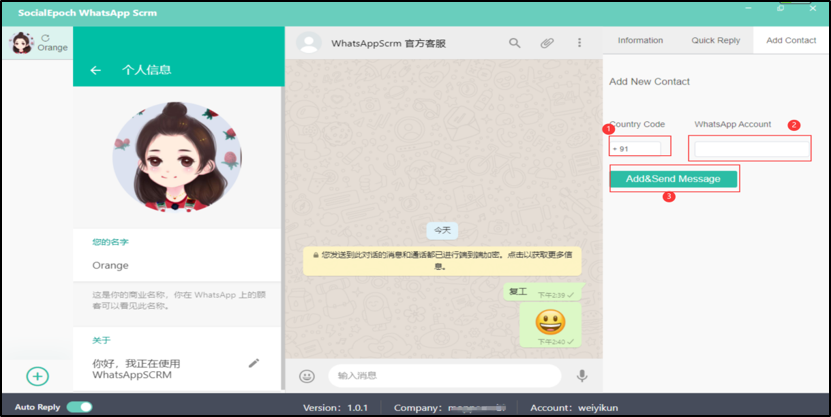
Task: Refresh the Orange account with the reload icon
Action: (x=46, y=38)
